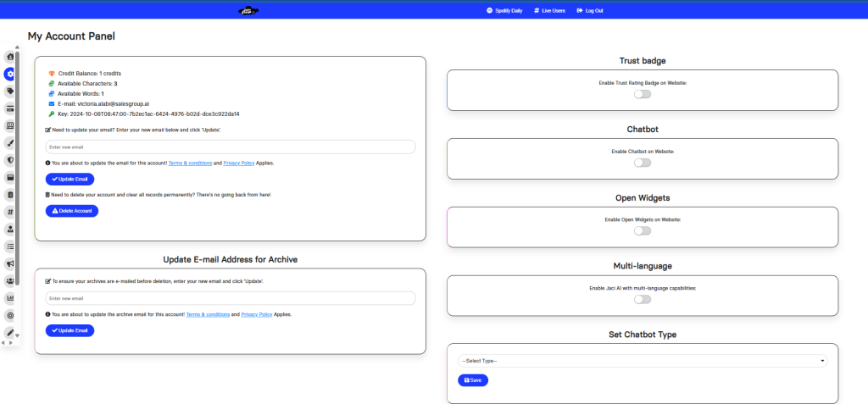Open the paint brush sidebar icon
This screenshot has width=868, height=404.
[x=10, y=143]
